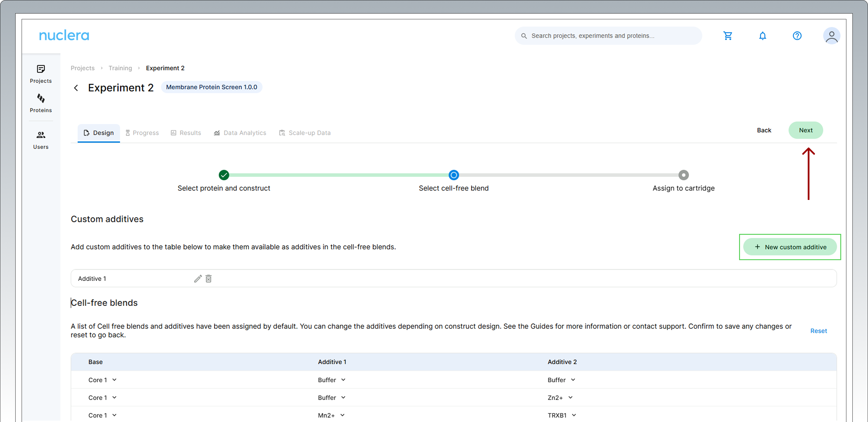Click the nuclera logo
Screen dimensions: 868x422
point(64,35)
